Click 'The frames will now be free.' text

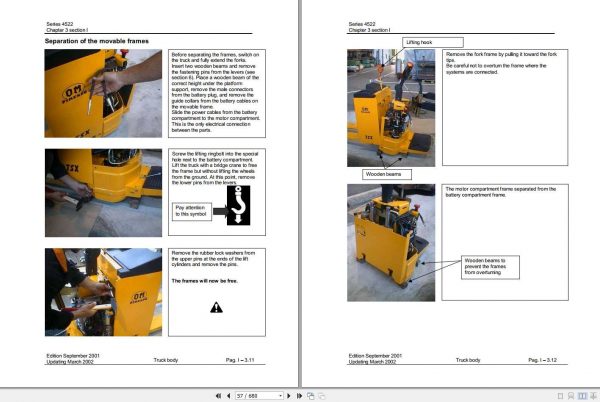(x=205, y=281)
